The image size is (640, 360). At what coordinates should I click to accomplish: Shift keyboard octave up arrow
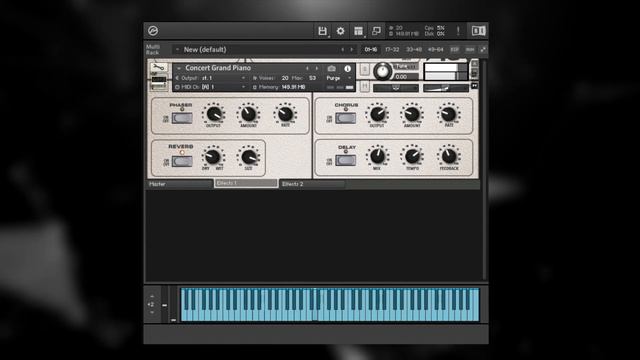pos(152,296)
